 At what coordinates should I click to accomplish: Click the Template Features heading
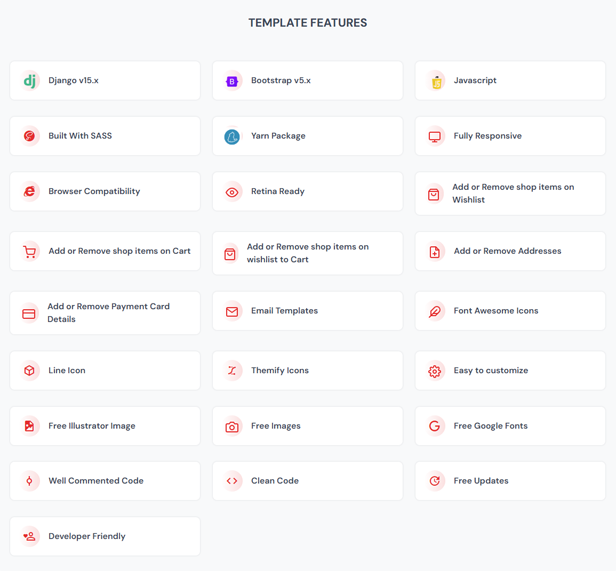[307, 22]
